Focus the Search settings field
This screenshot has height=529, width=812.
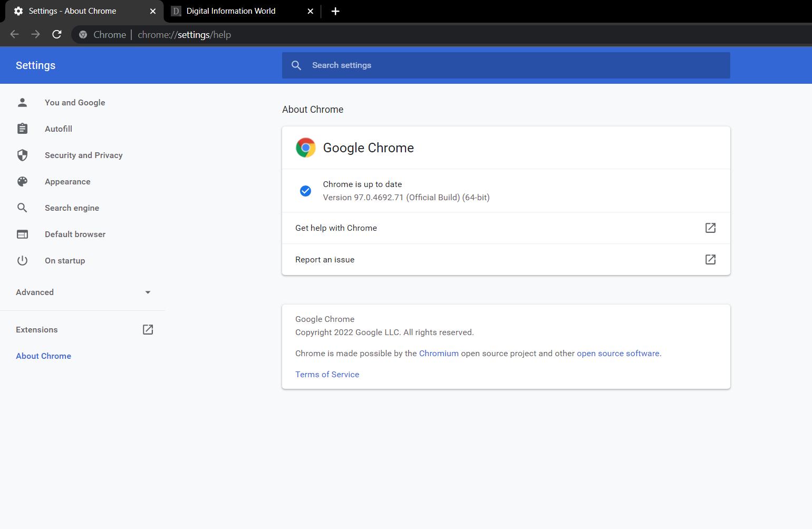tap(506, 65)
